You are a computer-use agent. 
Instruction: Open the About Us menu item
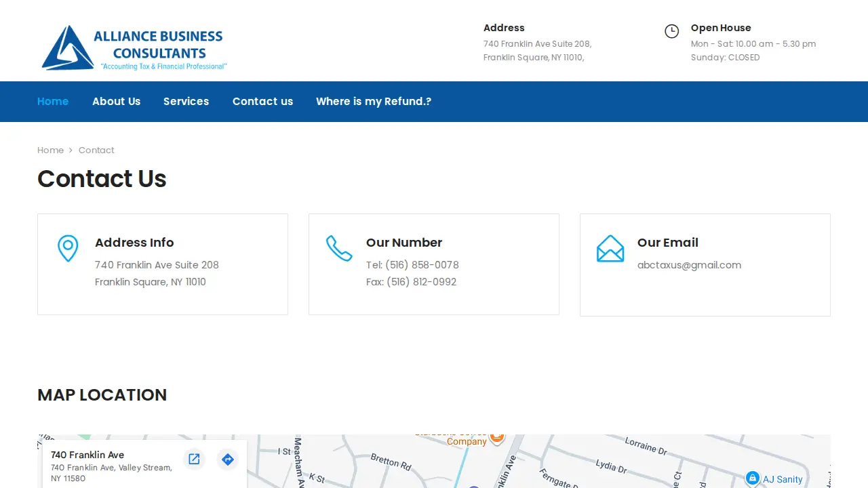[x=117, y=102]
